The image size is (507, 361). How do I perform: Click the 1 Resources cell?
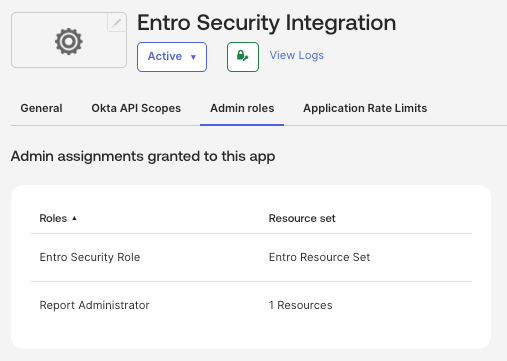(x=300, y=305)
